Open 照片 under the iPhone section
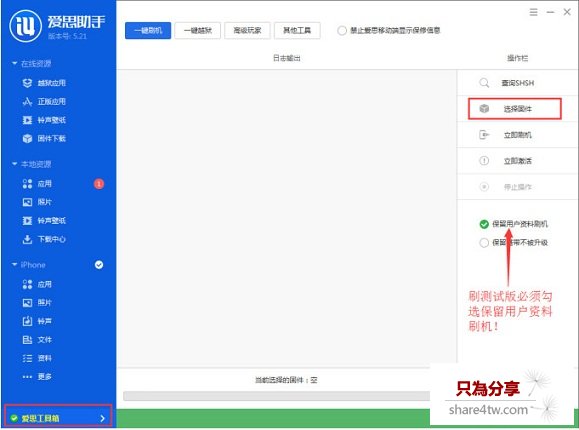 click(x=37, y=303)
